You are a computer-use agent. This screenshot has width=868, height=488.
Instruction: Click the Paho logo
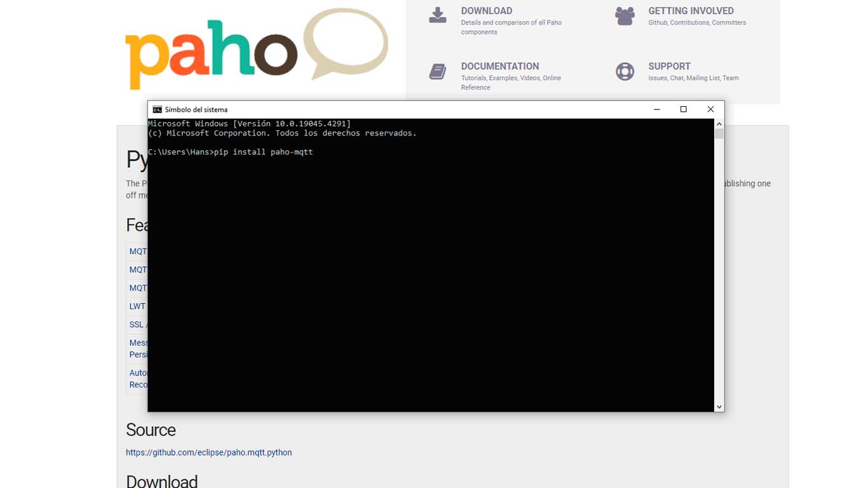256,48
